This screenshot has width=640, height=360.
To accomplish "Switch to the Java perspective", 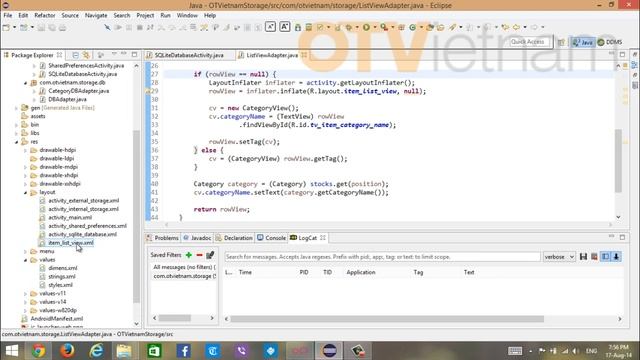I will (x=583, y=42).
